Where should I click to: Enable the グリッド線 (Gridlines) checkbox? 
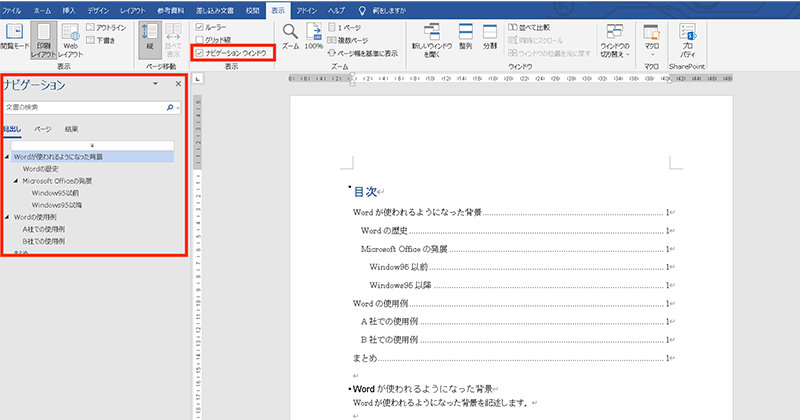coord(198,39)
